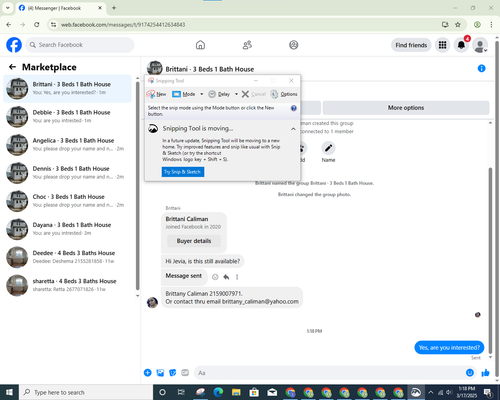Click the Buyer details button

[194, 241]
